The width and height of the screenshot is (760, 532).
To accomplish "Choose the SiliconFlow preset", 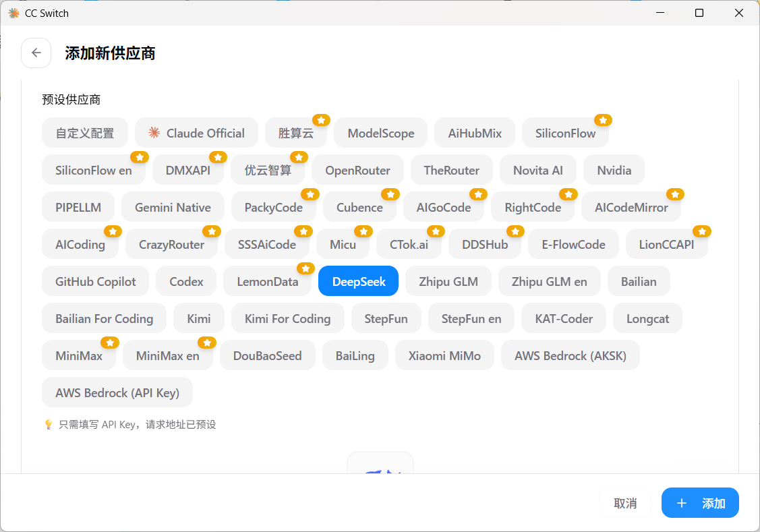I will 565,133.
